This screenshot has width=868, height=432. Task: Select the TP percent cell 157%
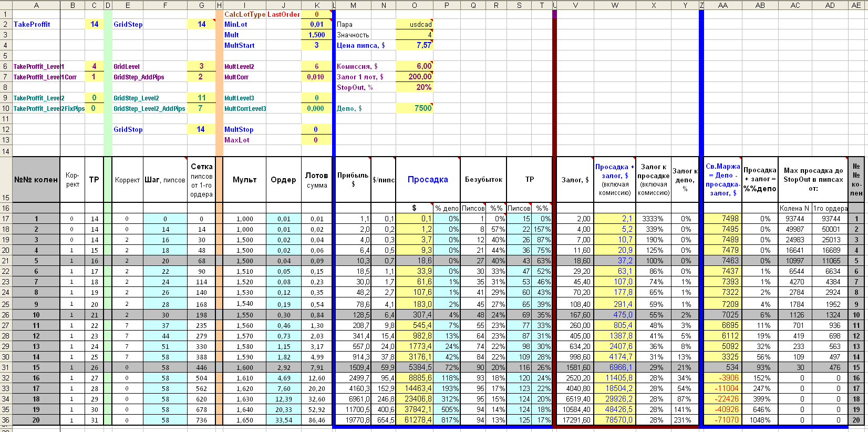(542, 229)
